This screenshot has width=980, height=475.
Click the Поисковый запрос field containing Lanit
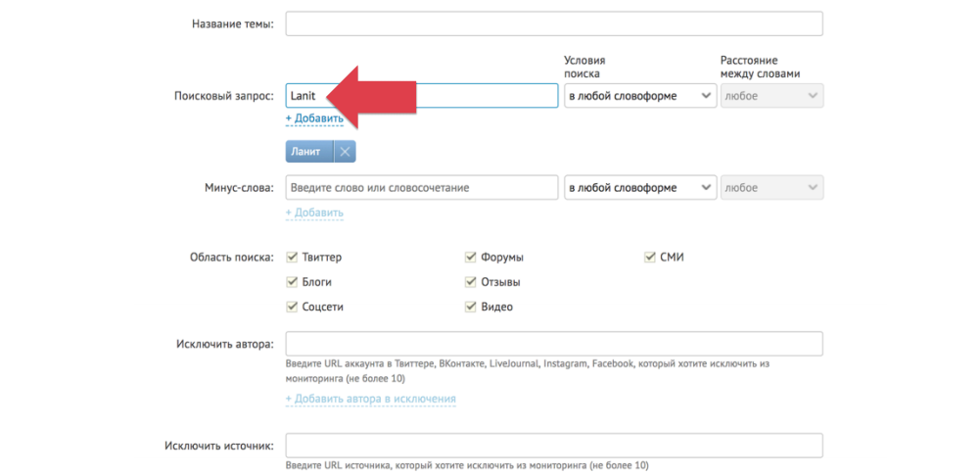(422, 96)
